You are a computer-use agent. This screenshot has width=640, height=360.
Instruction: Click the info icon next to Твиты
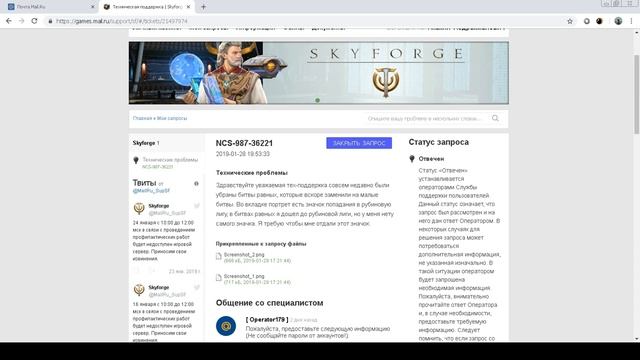196,184
